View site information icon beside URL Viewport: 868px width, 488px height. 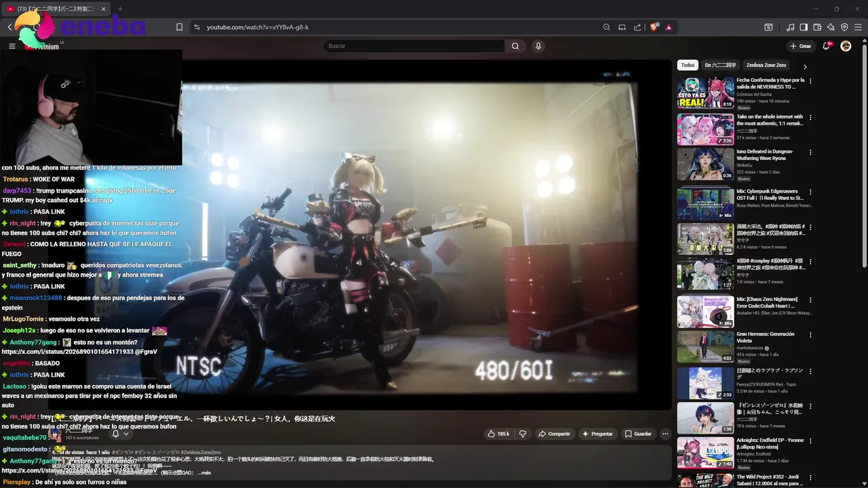coord(197,27)
